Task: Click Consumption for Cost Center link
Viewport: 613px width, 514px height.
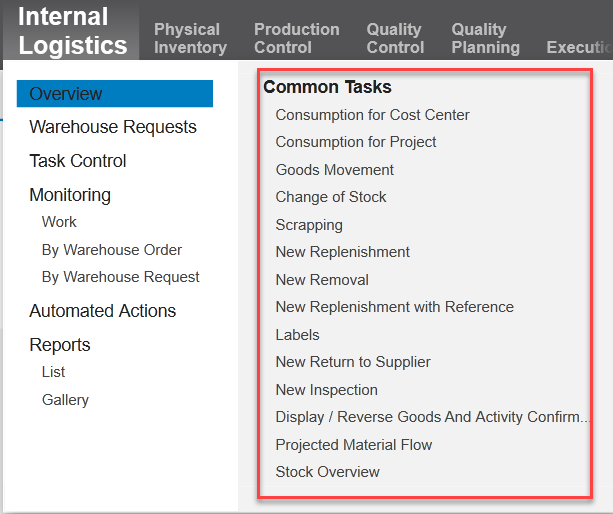Action: point(372,115)
